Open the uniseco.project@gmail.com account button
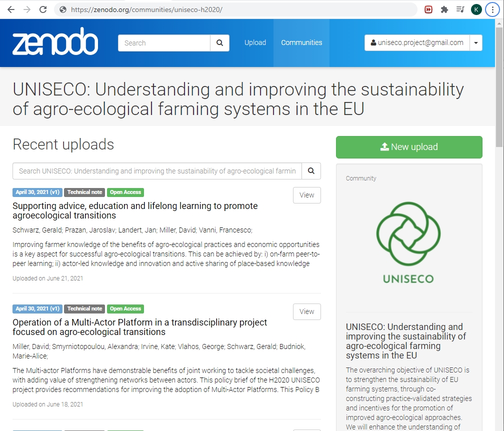The width and height of the screenshot is (504, 431). [x=417, y=42]
